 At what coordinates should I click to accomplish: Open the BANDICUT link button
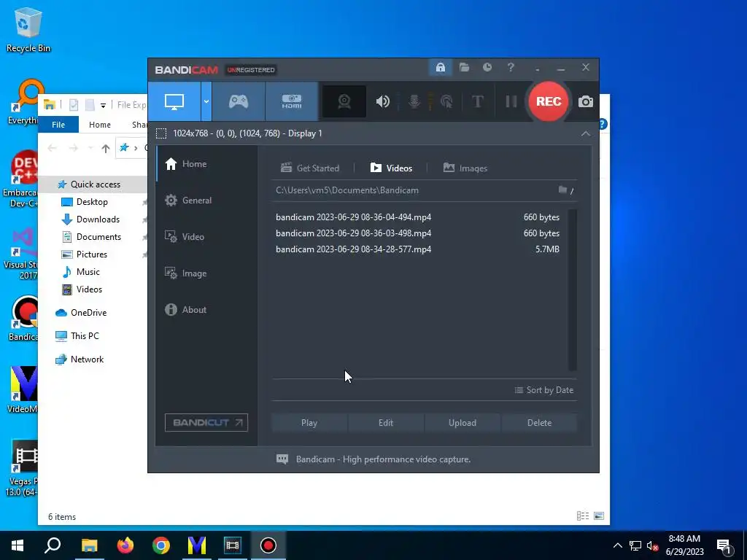pyautogui.click(x=206, y=422)
